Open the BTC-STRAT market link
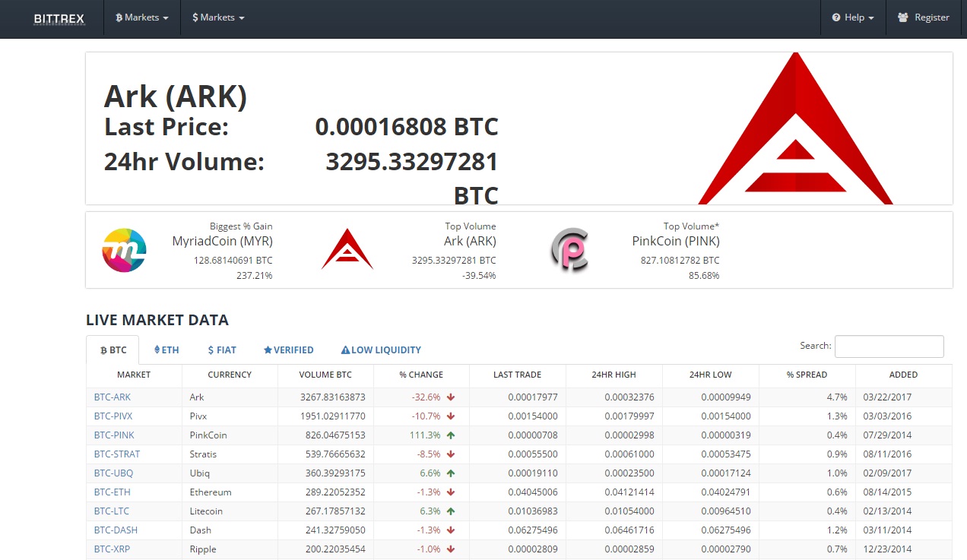Screen dimensions: 967x560 point(117,454)
